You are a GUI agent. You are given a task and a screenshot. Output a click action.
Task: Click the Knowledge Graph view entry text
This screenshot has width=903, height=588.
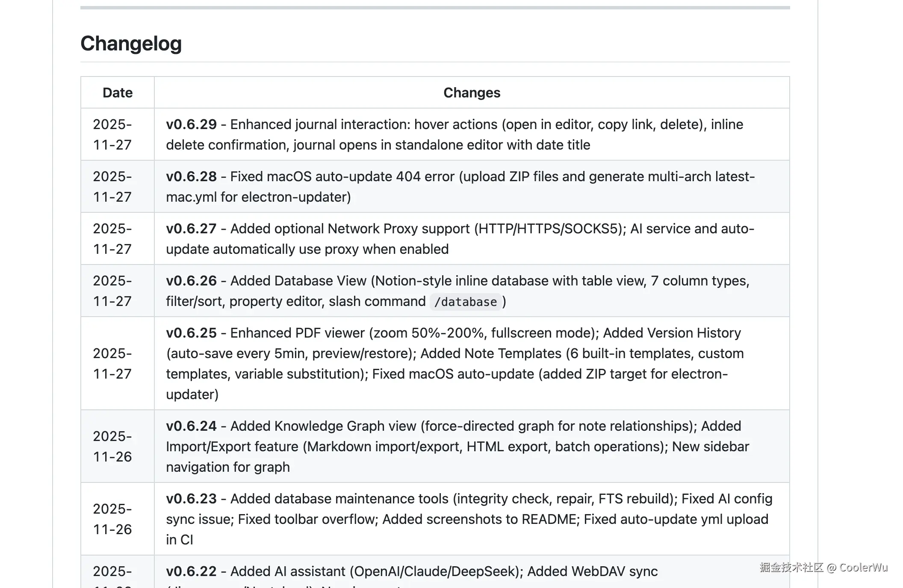345,426
